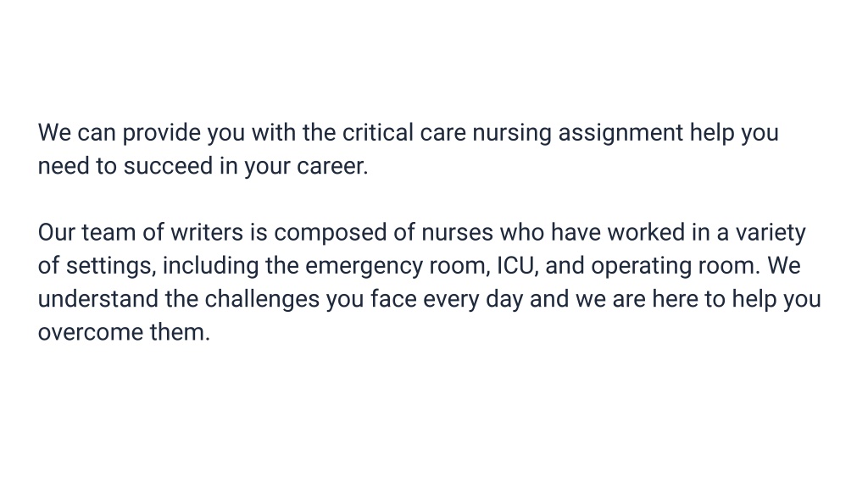
Task: Click the word "Our" starting second paragraph
Action: pyautogui.click(x=57, y=232)
